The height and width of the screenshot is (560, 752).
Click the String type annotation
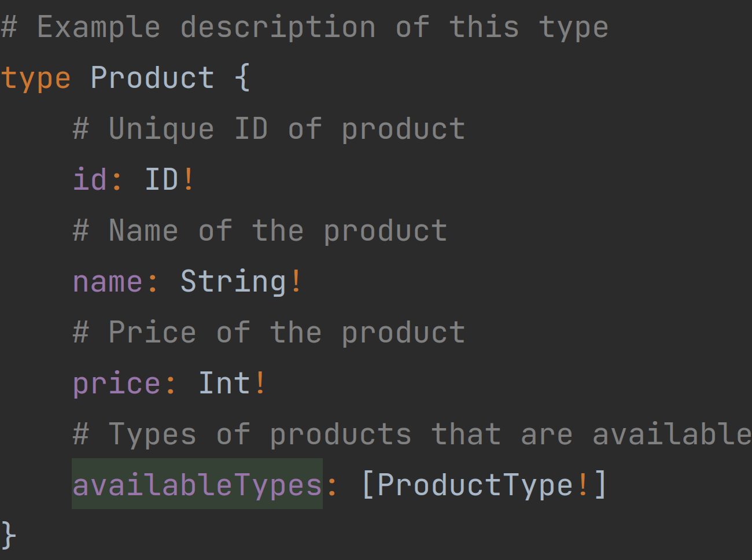(x=233, y=282)
